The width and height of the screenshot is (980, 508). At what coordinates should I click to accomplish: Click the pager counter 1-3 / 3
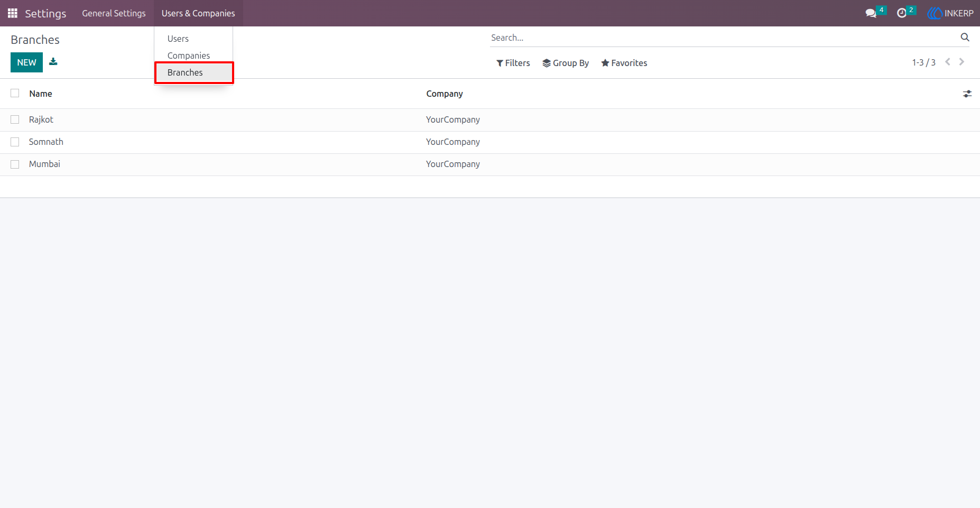pos(923,62)
